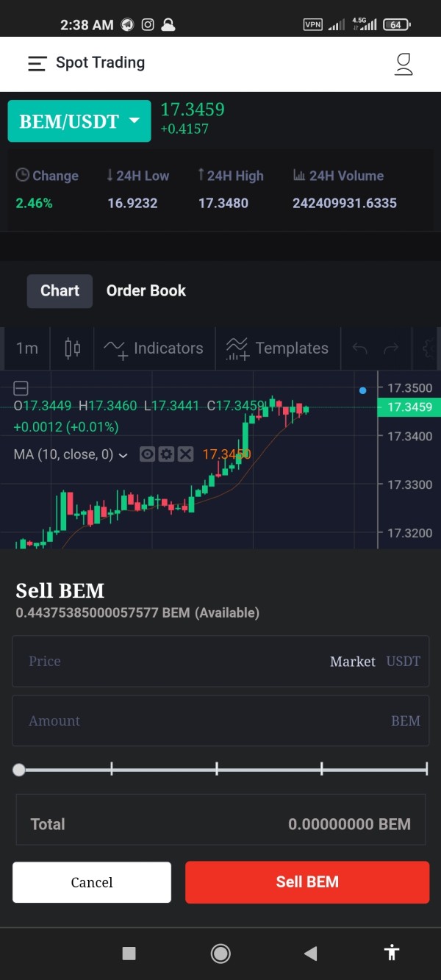Undo the last chart action
This screenshot has width=441, height=980.
click(359, 348)
